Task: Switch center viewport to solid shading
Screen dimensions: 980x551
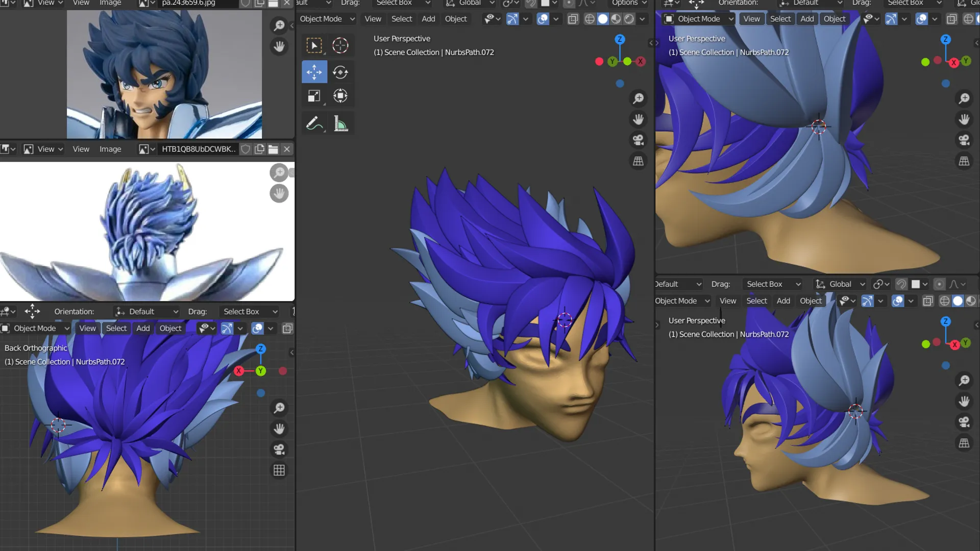Action: tap(603, 19)
